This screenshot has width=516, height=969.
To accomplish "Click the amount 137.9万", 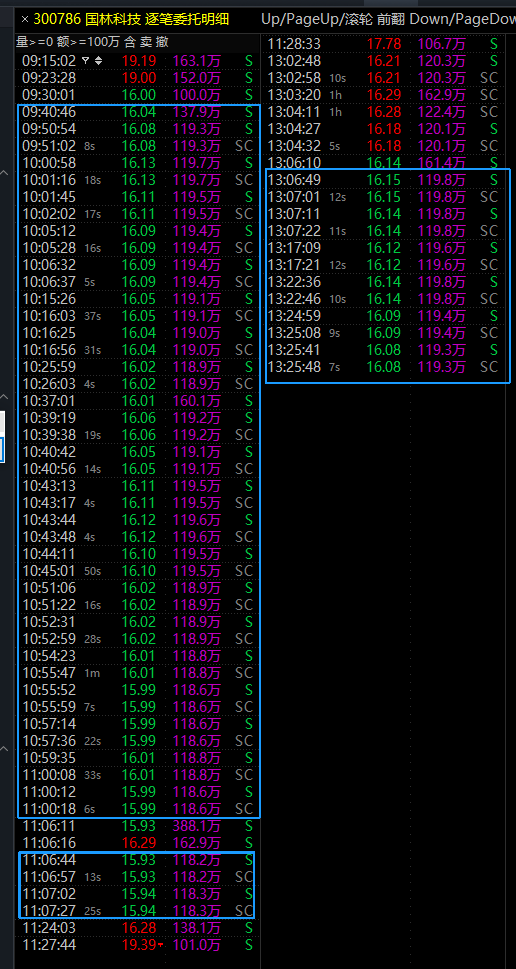I will 197,112.
